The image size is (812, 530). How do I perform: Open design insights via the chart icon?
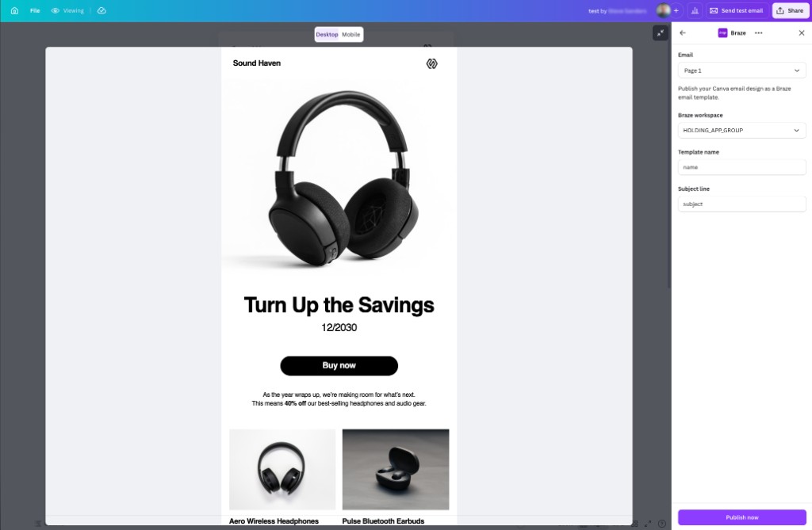pyautogui.click(x=695, y=10)
